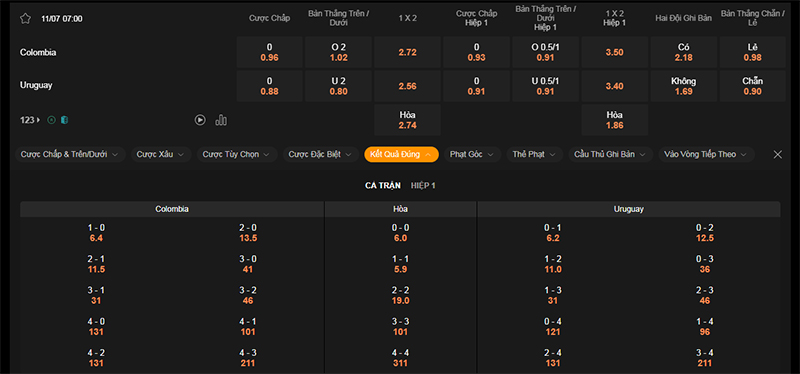Viewport: 800px width, 374px height.
Task: Select Uruguay handicap 0 at 0.88
Action: pos(269,86)
